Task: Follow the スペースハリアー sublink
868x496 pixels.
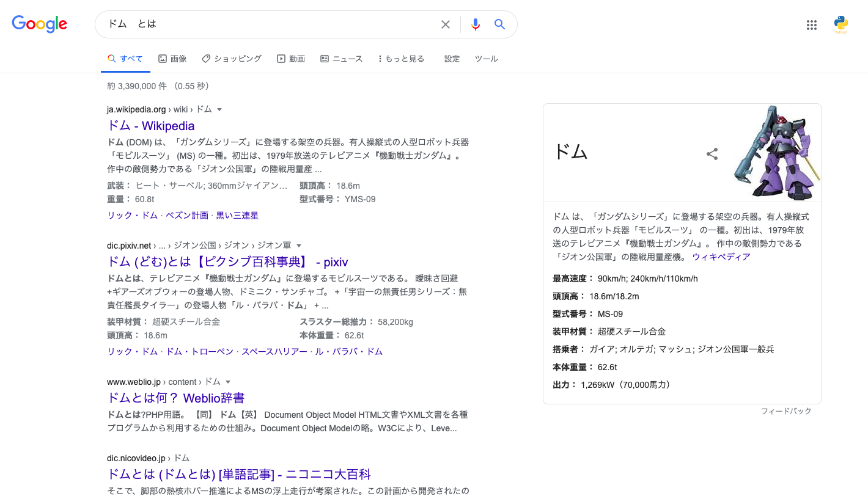Action: pos(274,352)
